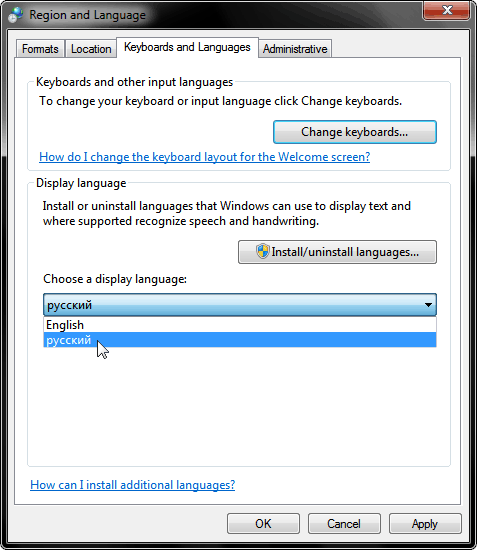
Task: Confirm changes with the OK button
Action: (x=263, y=524)
